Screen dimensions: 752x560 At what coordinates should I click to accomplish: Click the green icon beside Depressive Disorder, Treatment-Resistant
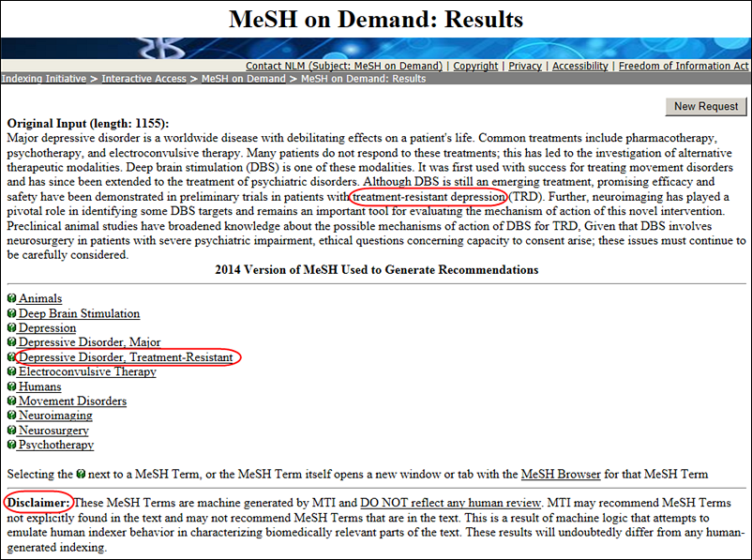click(x=12, y=357)
